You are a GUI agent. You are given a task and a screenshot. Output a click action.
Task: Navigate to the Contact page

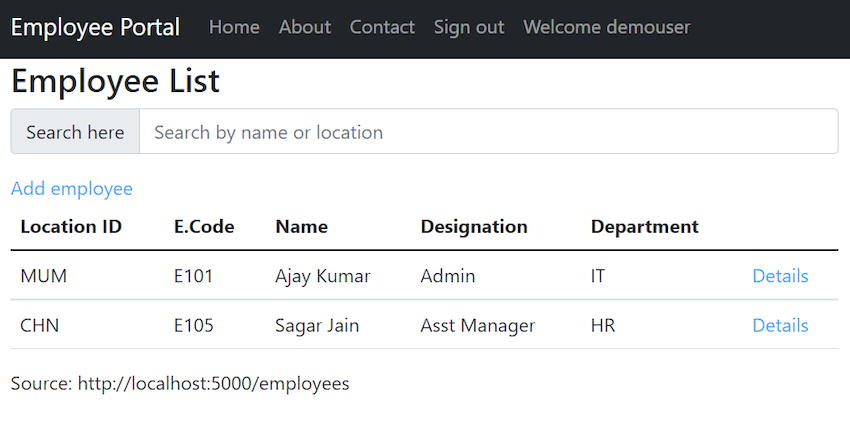click(382, 27)
